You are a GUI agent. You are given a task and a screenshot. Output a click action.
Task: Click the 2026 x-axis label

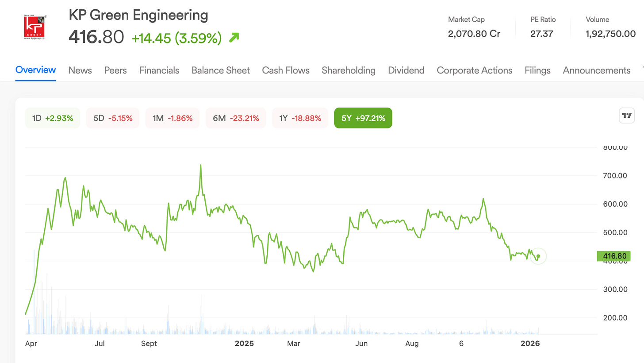(530, 344)
